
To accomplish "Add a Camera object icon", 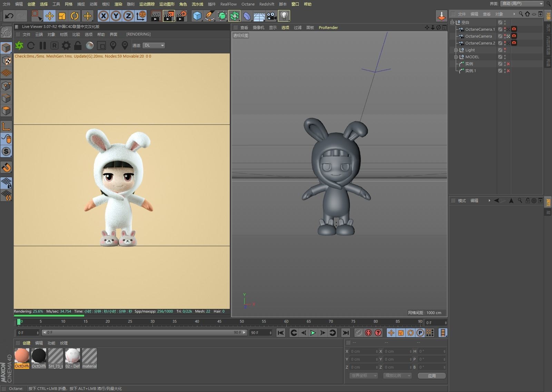I will (x=272, y=16).
